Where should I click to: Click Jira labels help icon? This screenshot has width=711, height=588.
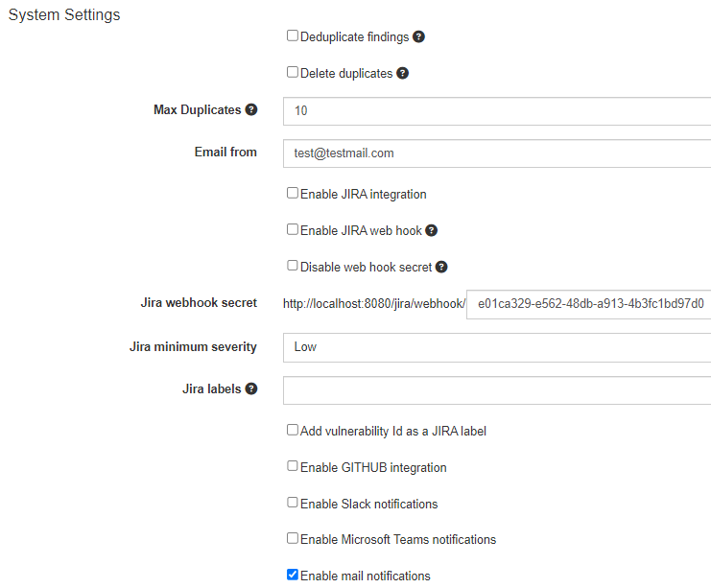click(251, 389)
